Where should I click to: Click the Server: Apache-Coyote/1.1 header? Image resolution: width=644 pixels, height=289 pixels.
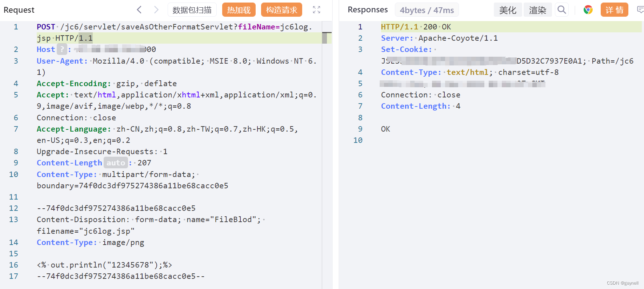(x=439, y=38)
